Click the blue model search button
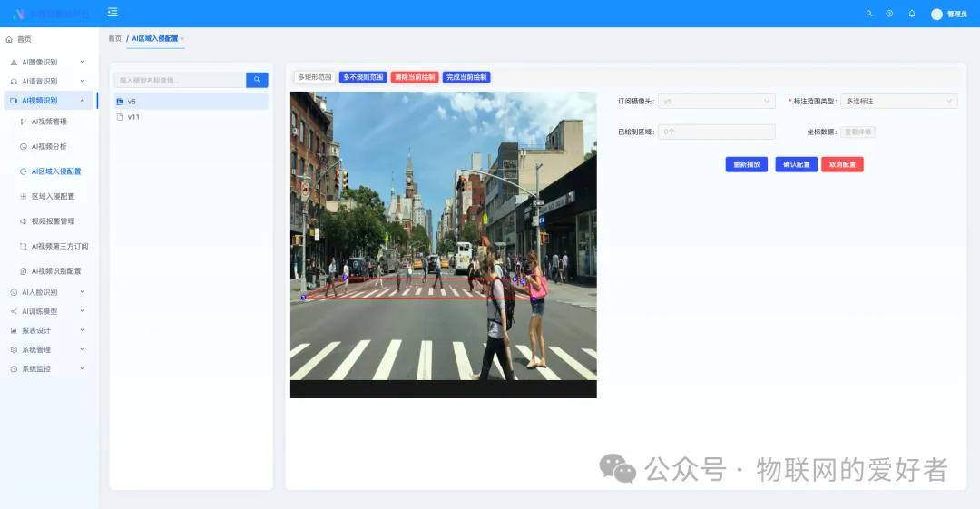The width and height of the screenshot is (980, 509). (257, 80)
